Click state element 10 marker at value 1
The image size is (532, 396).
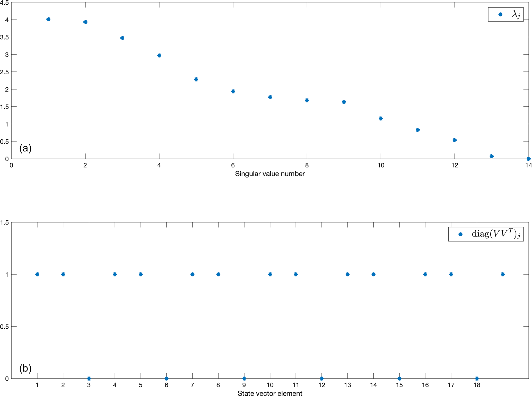tap(270, 274)
